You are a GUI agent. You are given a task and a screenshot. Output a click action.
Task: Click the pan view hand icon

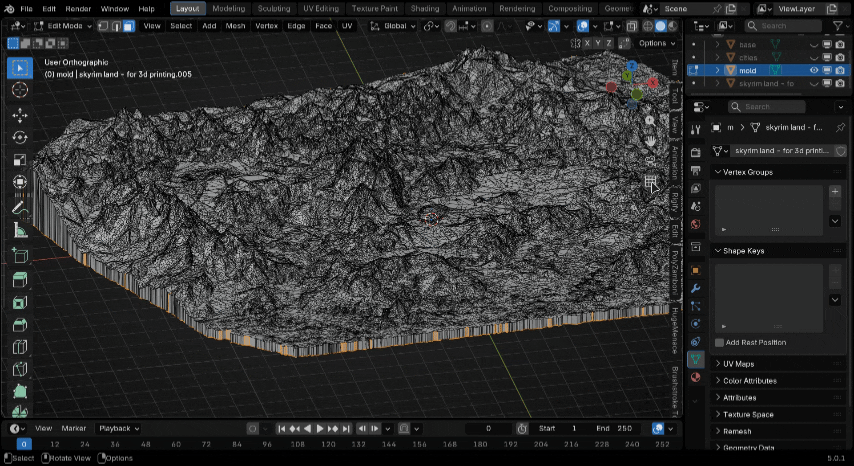(x=650, y=141)
